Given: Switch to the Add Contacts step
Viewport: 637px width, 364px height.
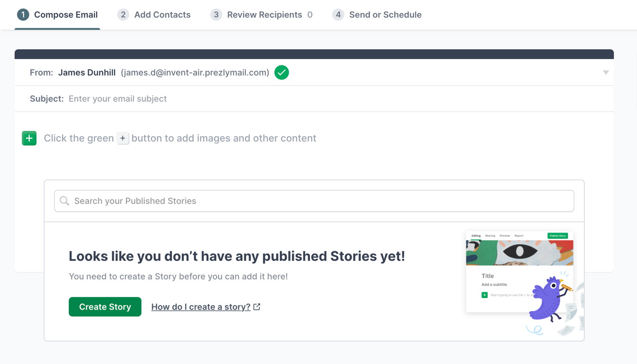Looking at the screenshot, I should coord(162,15).
